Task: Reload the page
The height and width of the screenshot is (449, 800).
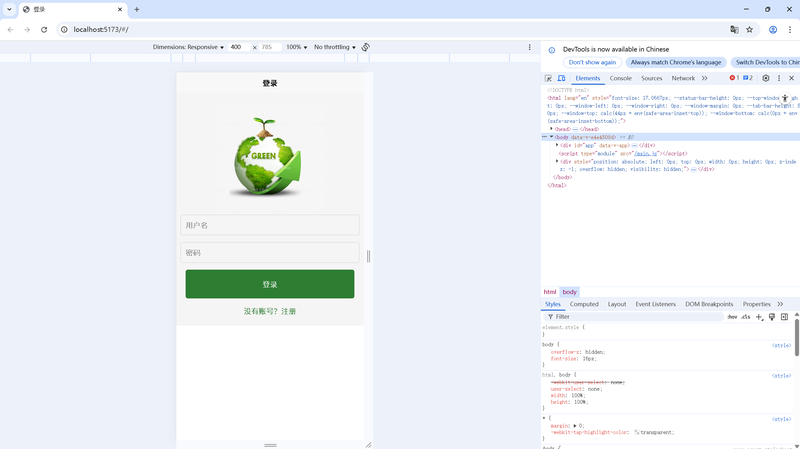Action: click(x=44, y=30)
